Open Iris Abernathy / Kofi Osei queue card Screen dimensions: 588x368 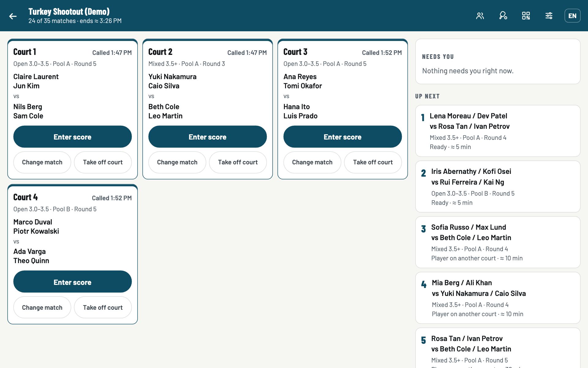click(498, 186)
